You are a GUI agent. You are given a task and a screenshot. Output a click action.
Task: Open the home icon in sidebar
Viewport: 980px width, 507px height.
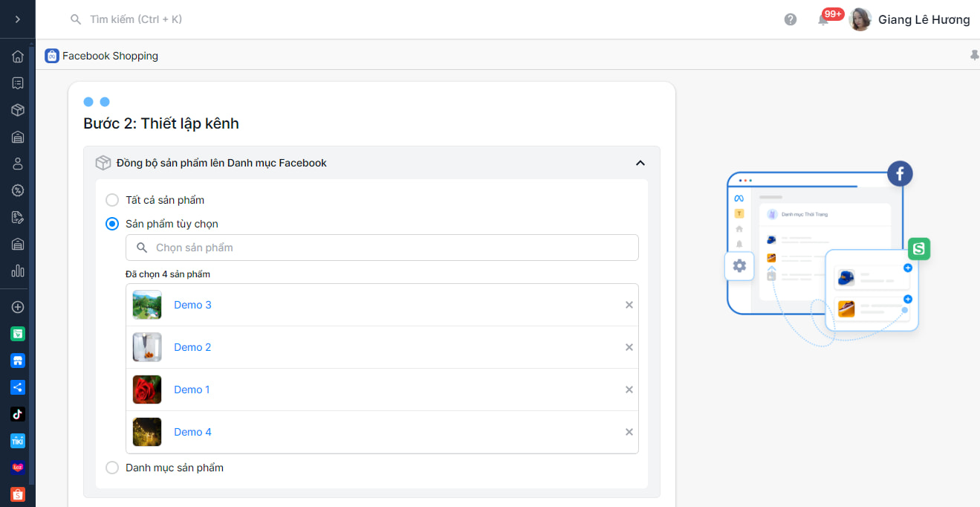pos(18,56)
